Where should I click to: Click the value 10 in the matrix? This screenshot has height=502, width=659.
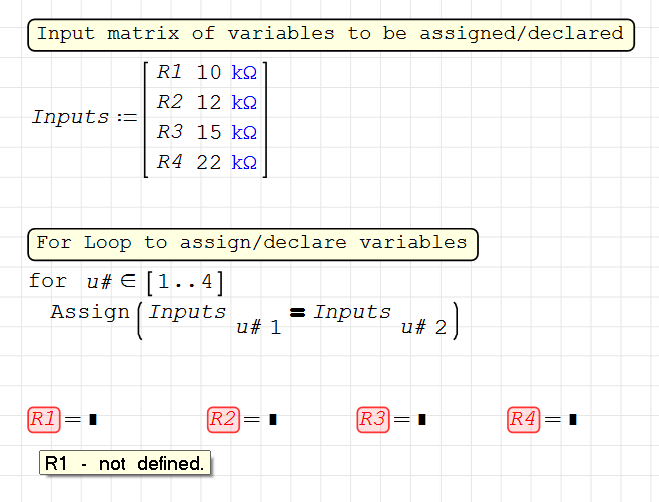click(x=209, y=73)
